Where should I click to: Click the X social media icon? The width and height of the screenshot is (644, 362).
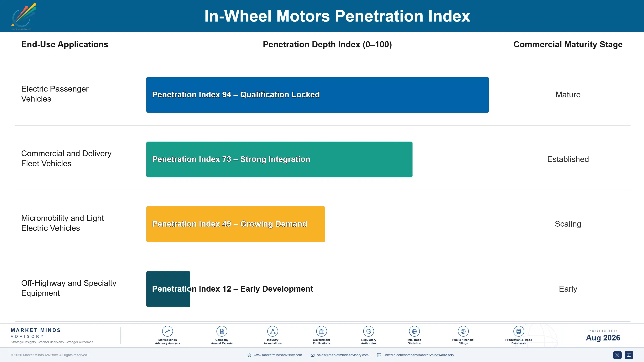[x=617, y=355]
